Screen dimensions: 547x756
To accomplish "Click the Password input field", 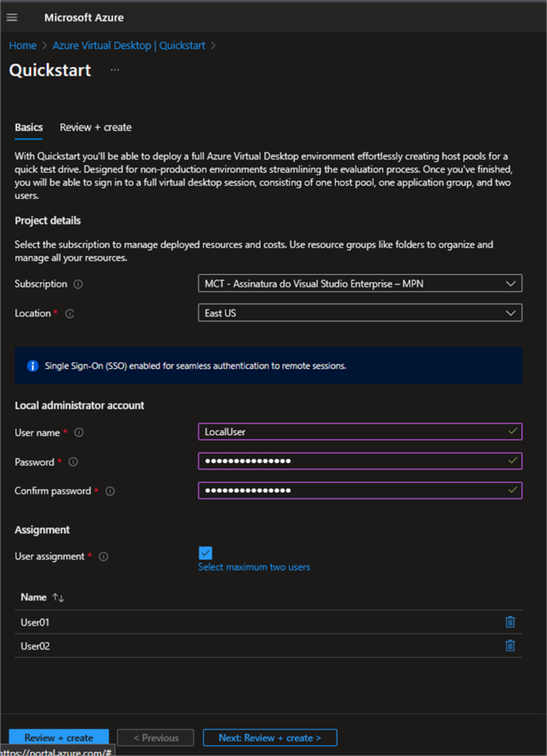I will coord(360,461).
